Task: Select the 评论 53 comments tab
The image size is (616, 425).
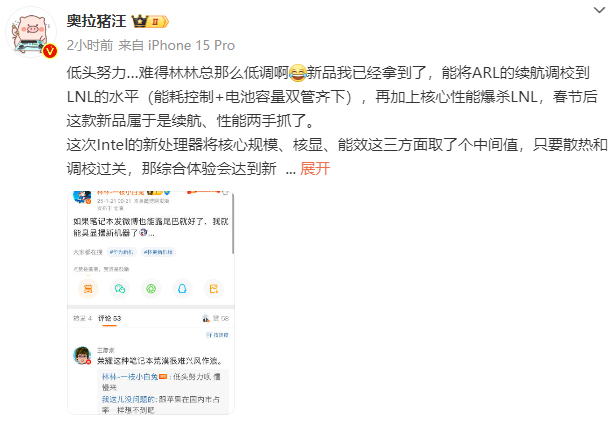Action: (110, 319)
